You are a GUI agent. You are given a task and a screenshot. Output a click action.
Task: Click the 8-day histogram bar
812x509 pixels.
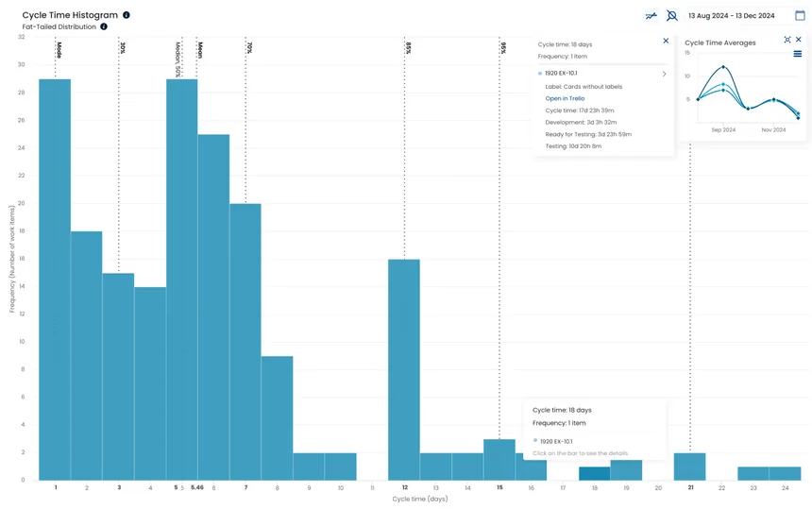click(x=277, y=418)
